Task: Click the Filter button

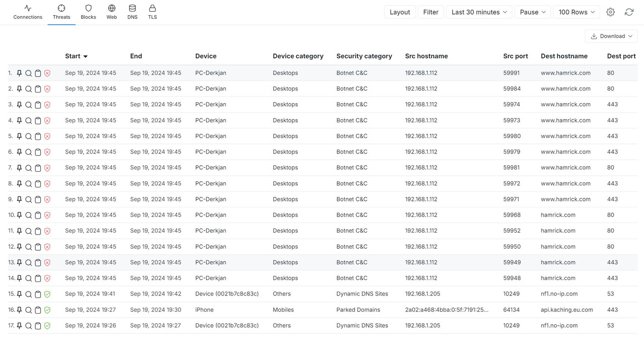Action: 431,12
